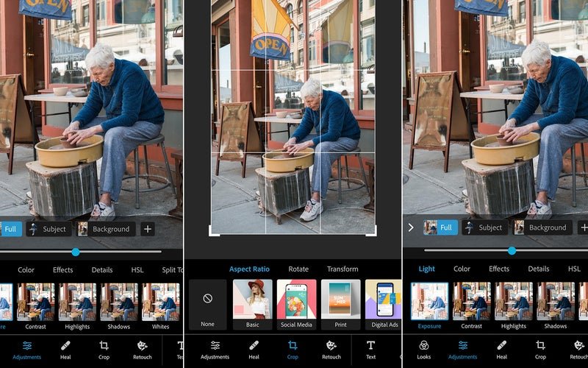The height and width of the screenshot is (368, 588).
Task: Switch to the Color tab in the right screen
Action: click(x=462, y=269)
